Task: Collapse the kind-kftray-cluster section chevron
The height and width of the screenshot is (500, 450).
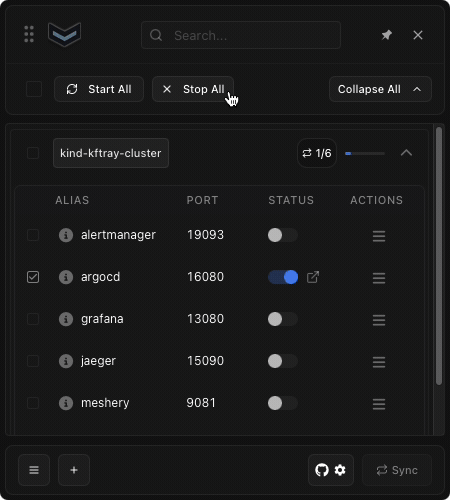Action: click(406, 153)
